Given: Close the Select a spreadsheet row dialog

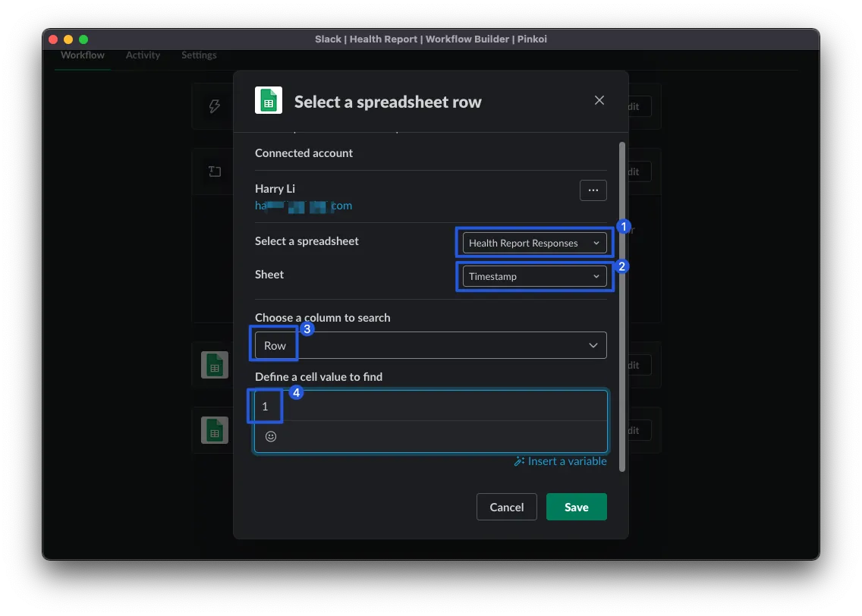Looking at the screenshot, I should coord(599,100).
